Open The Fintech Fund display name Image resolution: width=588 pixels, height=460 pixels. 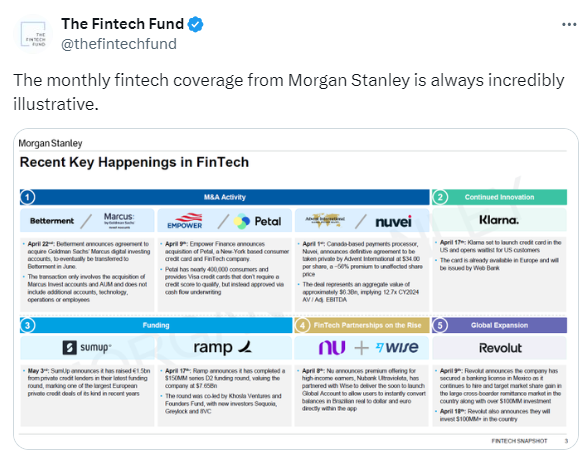(123, 24)
